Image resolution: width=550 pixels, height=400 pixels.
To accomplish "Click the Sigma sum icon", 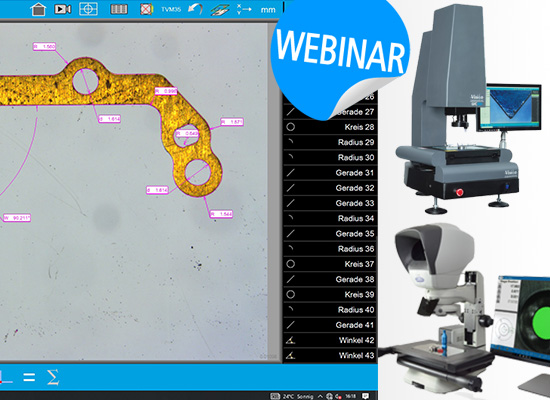I will tap(53, 378).
